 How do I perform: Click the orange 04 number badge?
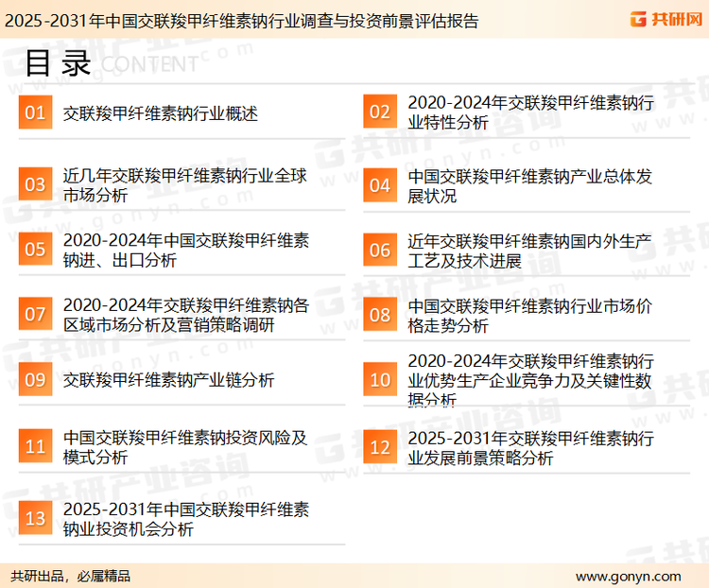[x=380, y=185]
